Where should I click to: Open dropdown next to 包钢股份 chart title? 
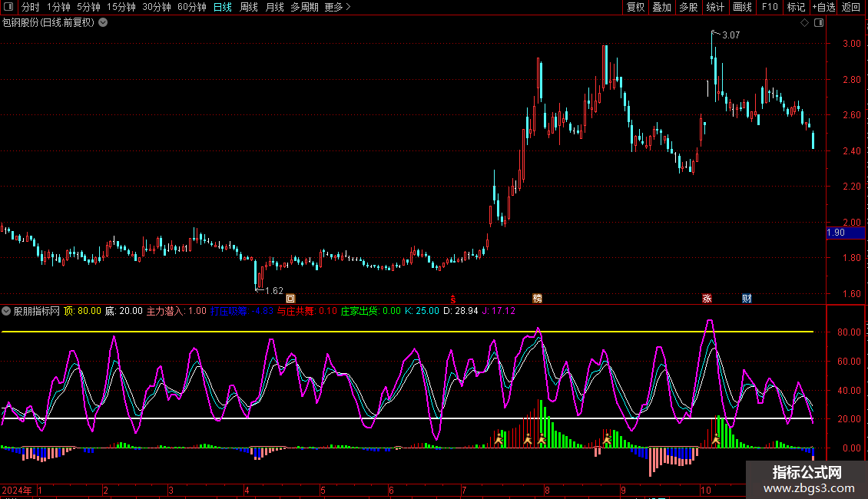pyautogui.click(x=103, y=23)
